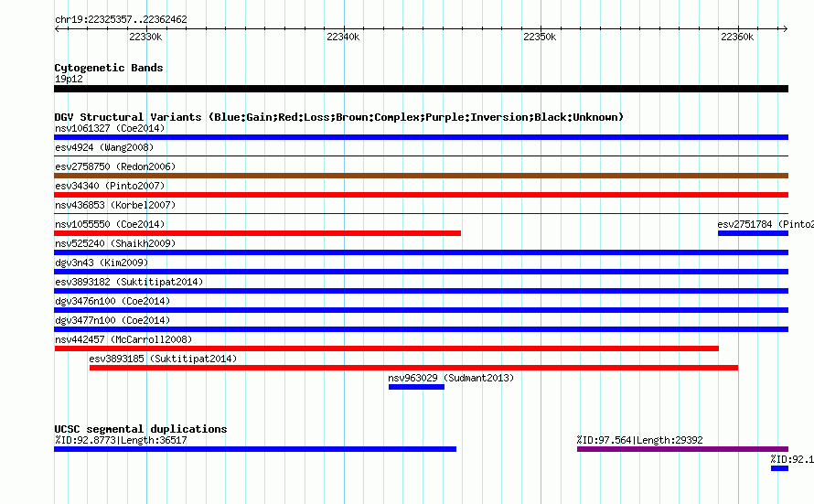
Task: Select the red esv3893185 loss bar
Action: pos(413,368)
